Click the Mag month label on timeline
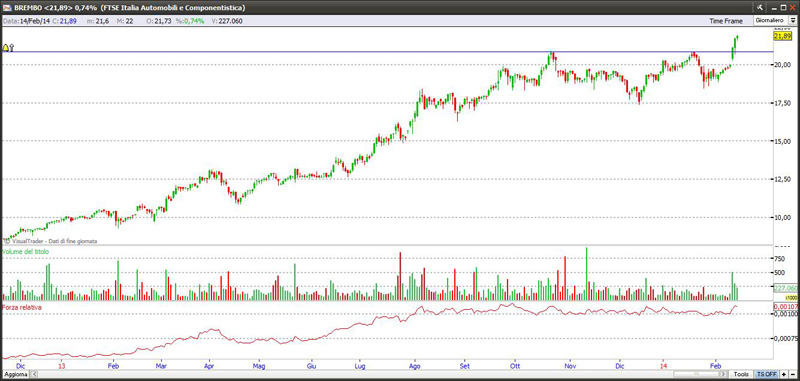The width and height of the screenshot is (800, 381). [259, 366]
